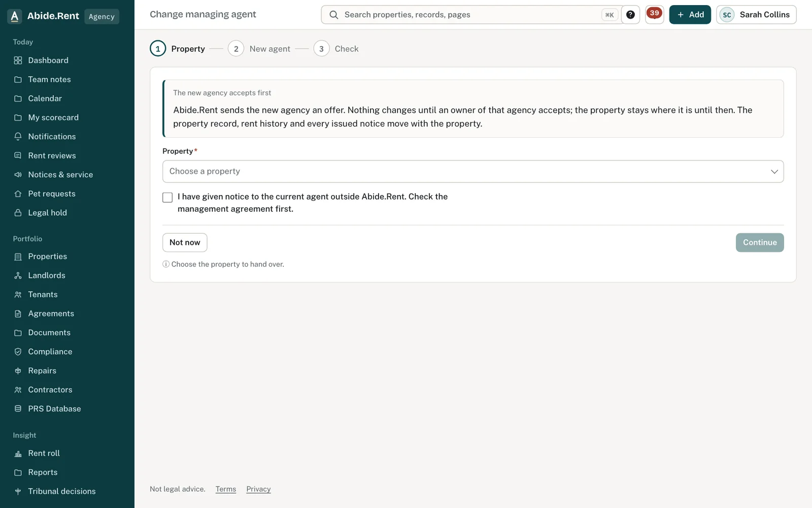Image resolution: width=812 pixels, height=508 pixels.
Task: Click the 'Portfolio' section label
Action: [x=27, y=239]
